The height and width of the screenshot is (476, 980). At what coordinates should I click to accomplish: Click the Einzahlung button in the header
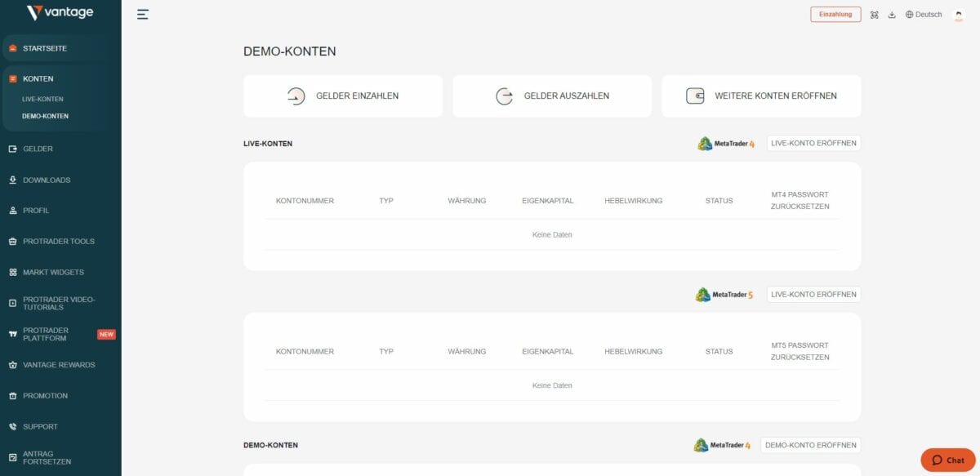(835, 14)
